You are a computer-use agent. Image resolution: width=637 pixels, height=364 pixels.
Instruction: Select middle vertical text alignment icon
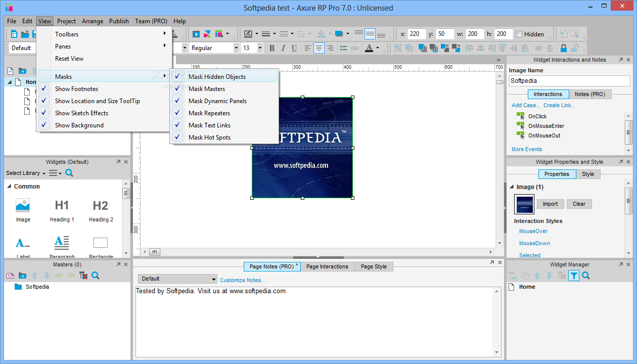[370, 34]
